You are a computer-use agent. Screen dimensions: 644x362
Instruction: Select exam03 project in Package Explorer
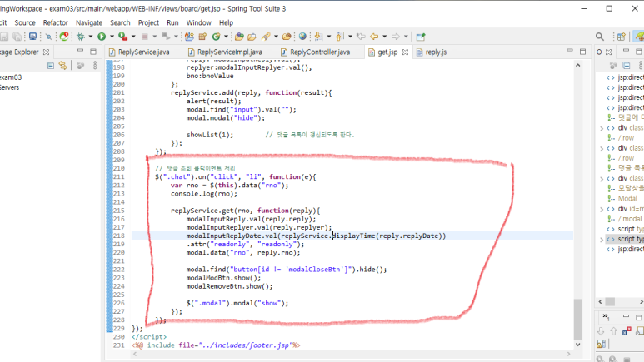click(x=11, y=77)
